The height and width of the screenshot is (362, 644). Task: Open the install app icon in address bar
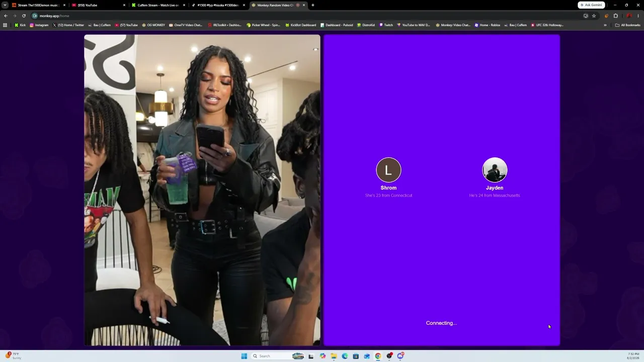tap(586, 16)
